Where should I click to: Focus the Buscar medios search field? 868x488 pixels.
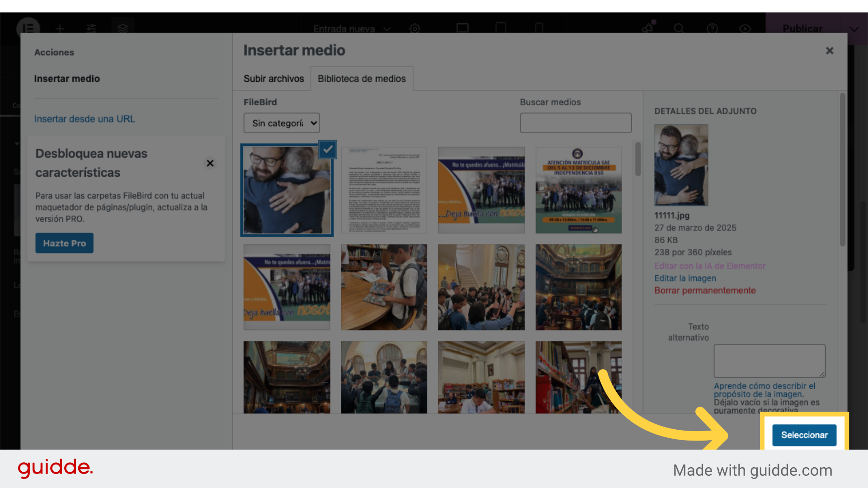pos(576,123)
